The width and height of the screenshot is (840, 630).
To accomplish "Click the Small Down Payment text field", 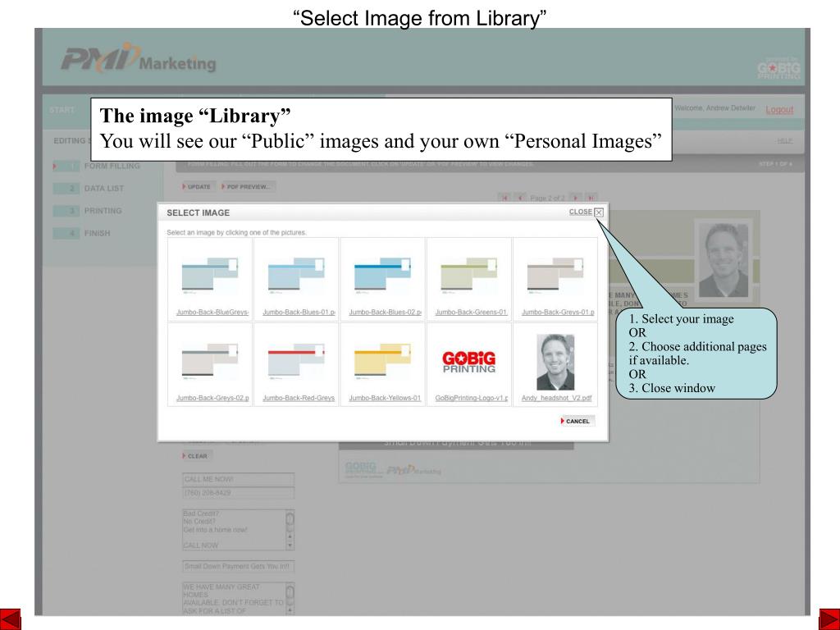I will (x=239, y=567).
